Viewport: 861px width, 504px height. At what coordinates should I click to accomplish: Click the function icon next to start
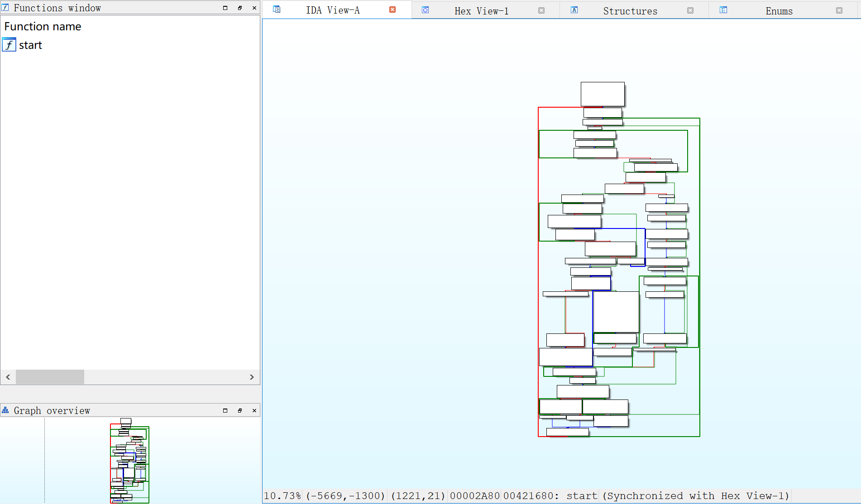(x=9, y=45)
